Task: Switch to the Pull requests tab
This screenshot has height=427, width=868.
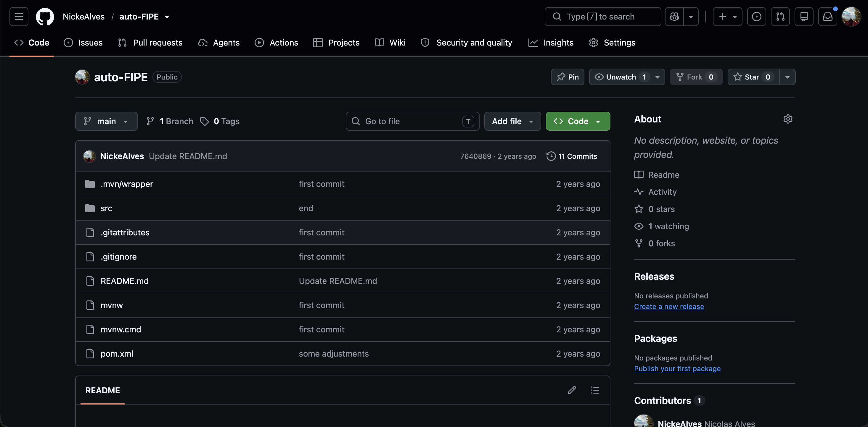Action: tap(150, 43)
